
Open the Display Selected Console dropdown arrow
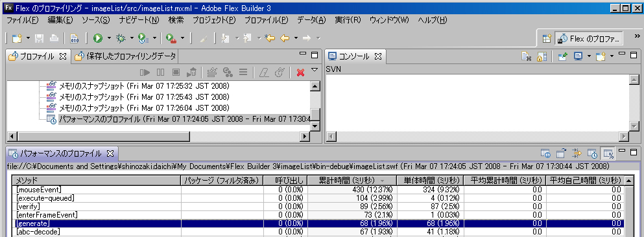(589, 56)
